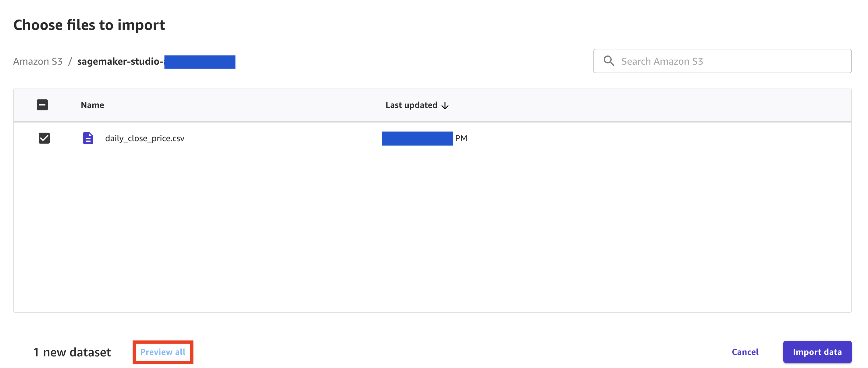Sort by the Name column header

(x=92, y=105)
